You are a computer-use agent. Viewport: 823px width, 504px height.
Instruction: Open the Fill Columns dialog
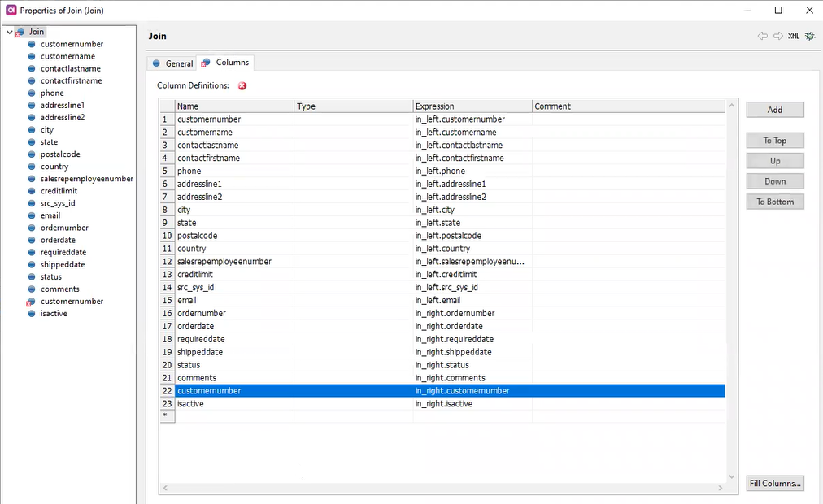tap(773, 483)
